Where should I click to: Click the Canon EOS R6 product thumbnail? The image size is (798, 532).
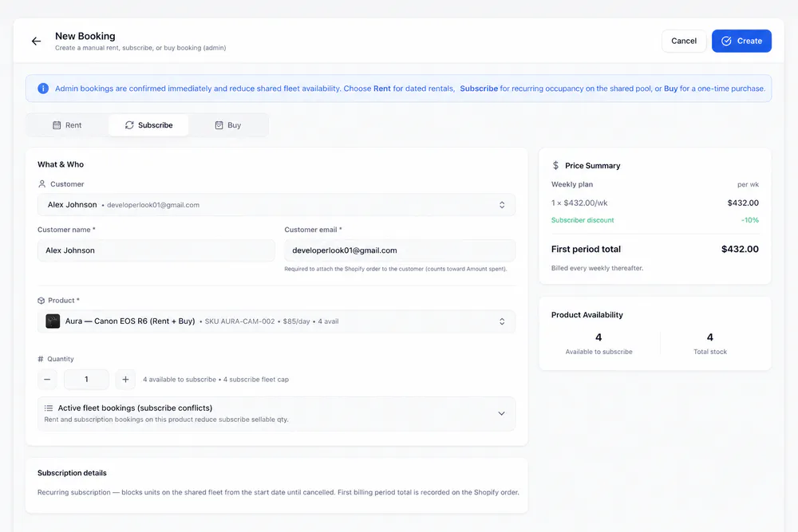[53, 321]
